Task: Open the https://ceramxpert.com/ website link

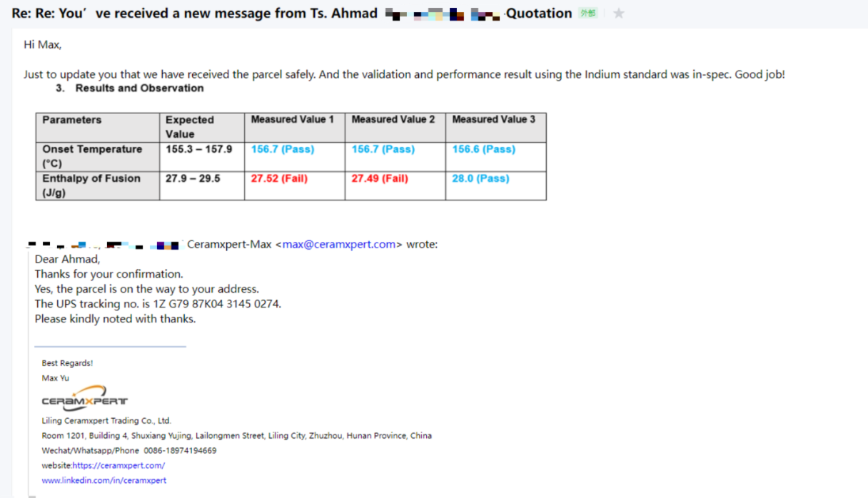Action: click(118, 465)
